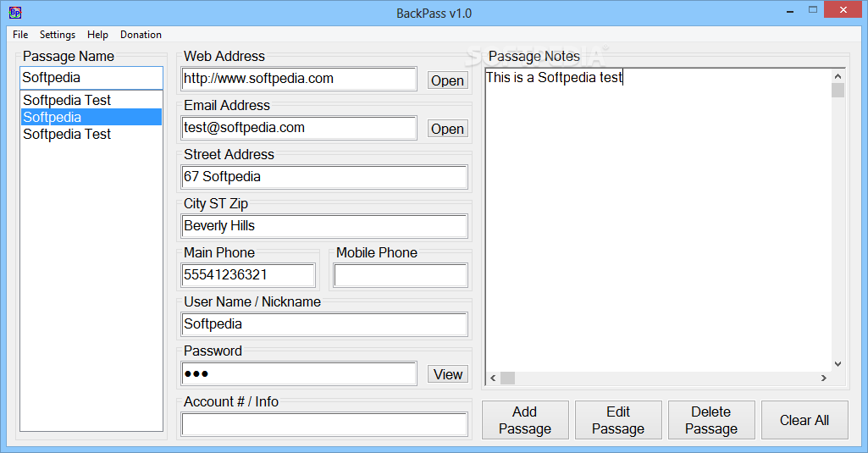Image resolution: width=868 pixels, height=453 pixels.
Task: Open the Help menu
Action: (x=97, y=35)
